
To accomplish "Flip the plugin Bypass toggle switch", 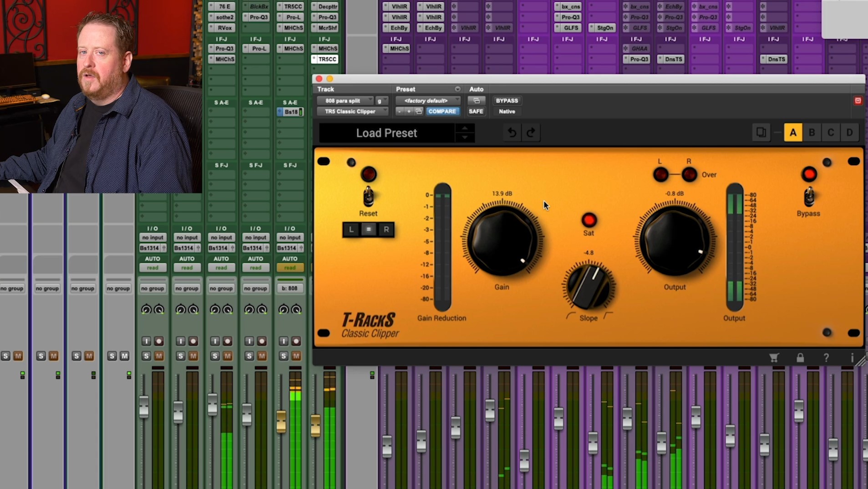I will click(809, 197).
